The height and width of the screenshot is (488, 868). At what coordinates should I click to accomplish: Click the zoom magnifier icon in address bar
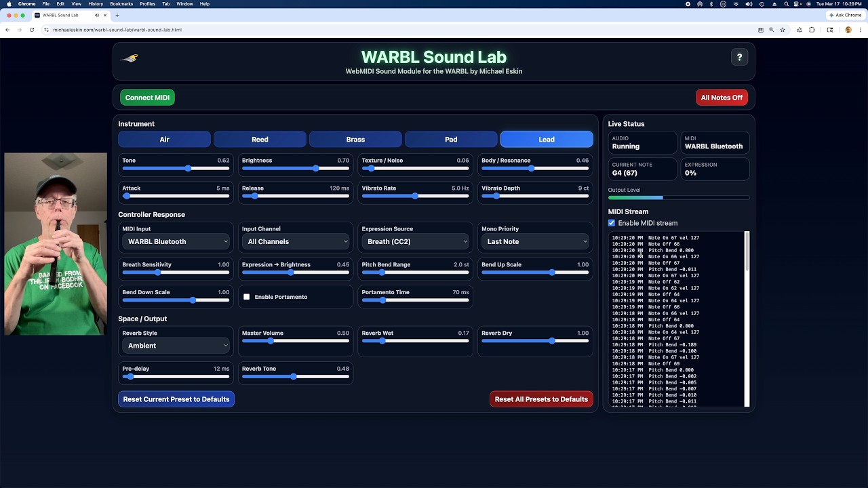[771, 30]
